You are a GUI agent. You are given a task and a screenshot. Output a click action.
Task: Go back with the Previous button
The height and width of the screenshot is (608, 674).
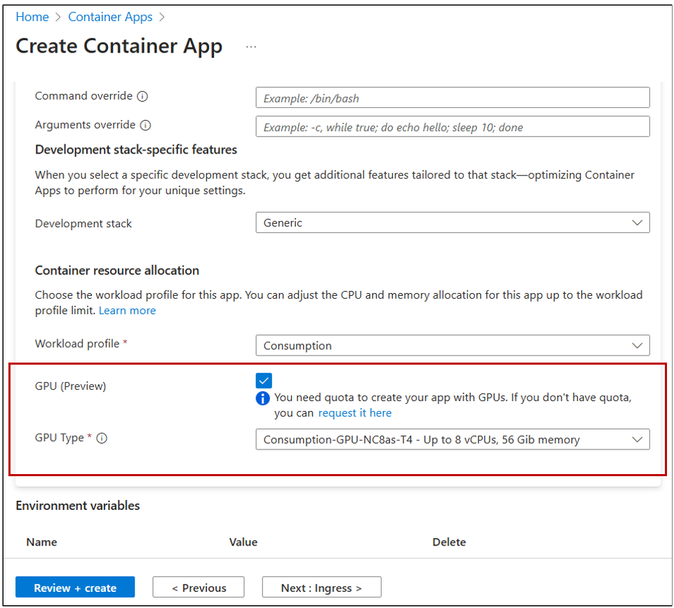[199, 588]
